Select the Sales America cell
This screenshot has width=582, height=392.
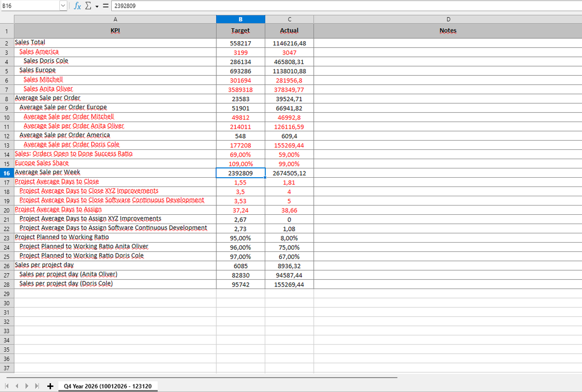click(115, 53)
